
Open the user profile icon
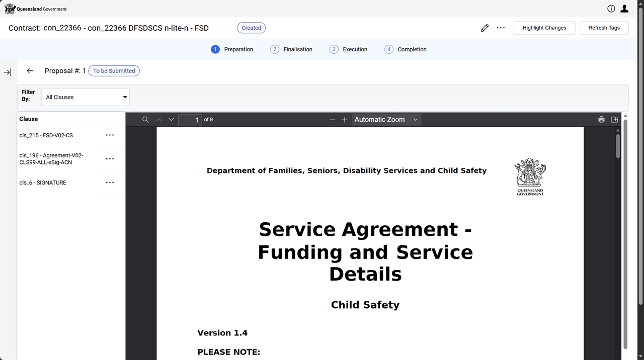(x=624, y=9)
